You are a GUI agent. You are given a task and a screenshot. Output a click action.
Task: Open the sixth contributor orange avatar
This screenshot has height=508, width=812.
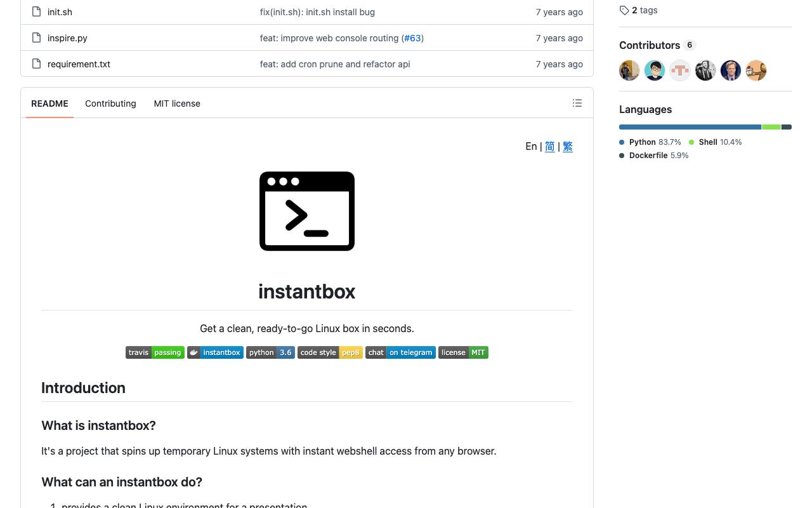(756, 70)
